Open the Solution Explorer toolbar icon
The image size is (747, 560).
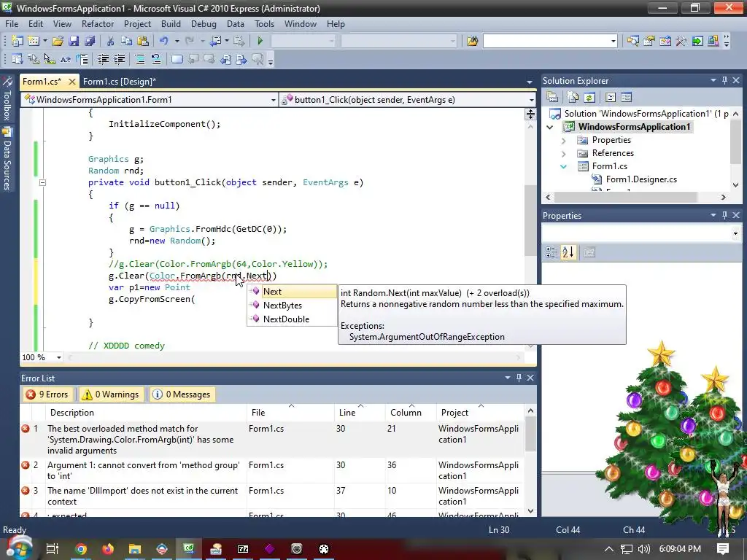[632, 41]
